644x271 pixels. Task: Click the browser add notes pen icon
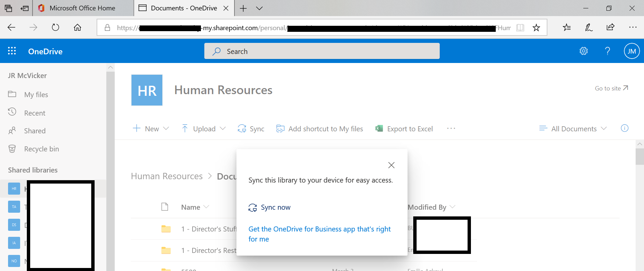pos(589,27)
